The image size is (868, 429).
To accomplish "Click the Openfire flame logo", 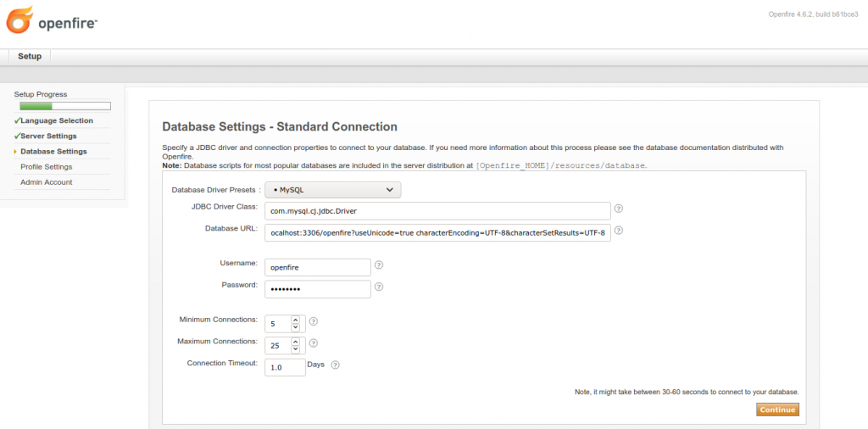I will click(19, 19).
